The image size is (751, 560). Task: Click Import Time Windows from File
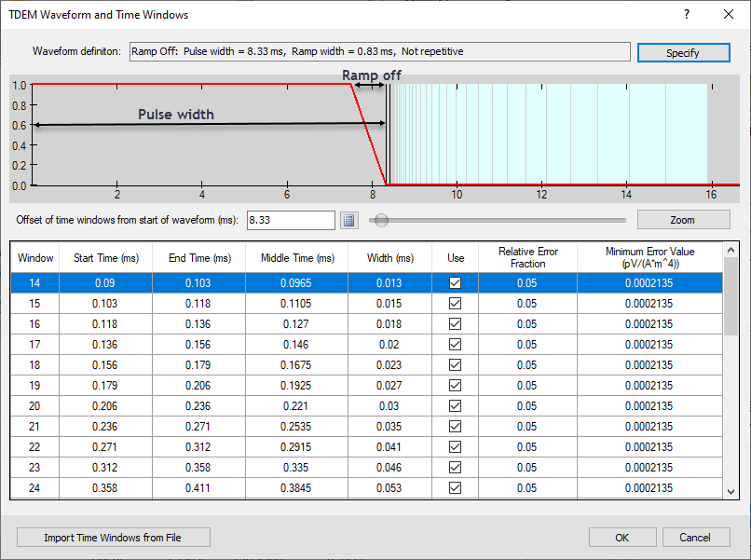[x=114, y=538]
